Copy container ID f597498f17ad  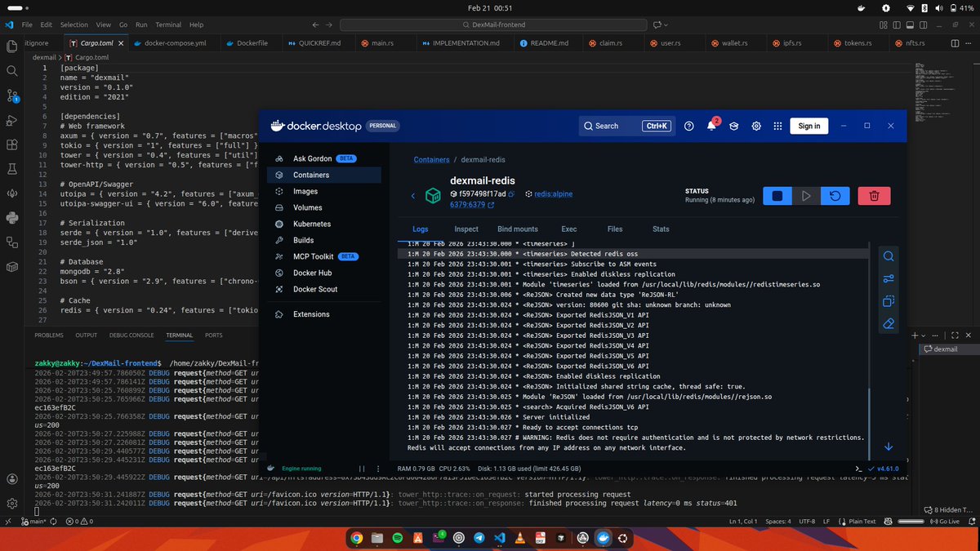click(511, 194)
